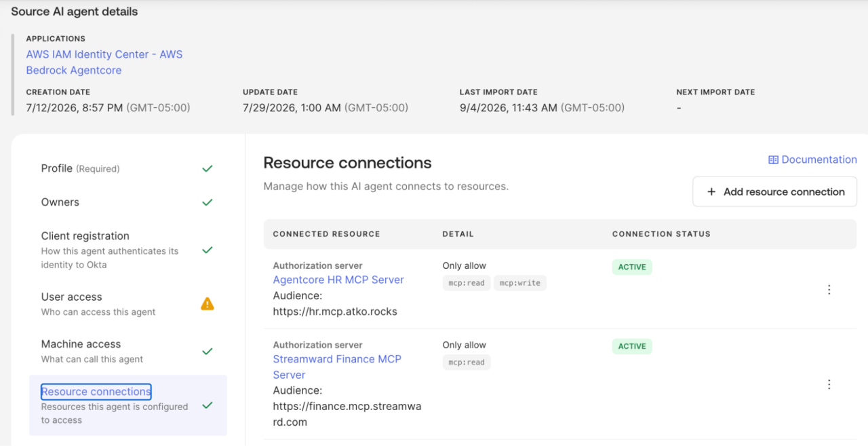Click the audience https://hr.mcp.atko.rocks
Screen dimensions: 868x446
coord(335,312)
